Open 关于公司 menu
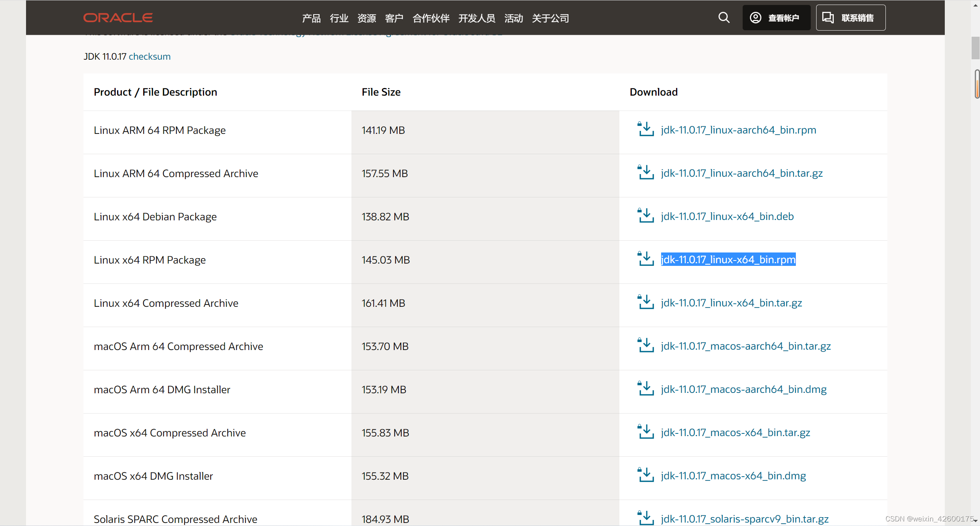The width and height of the screenshot is (980, 526). tap(550, 18)
